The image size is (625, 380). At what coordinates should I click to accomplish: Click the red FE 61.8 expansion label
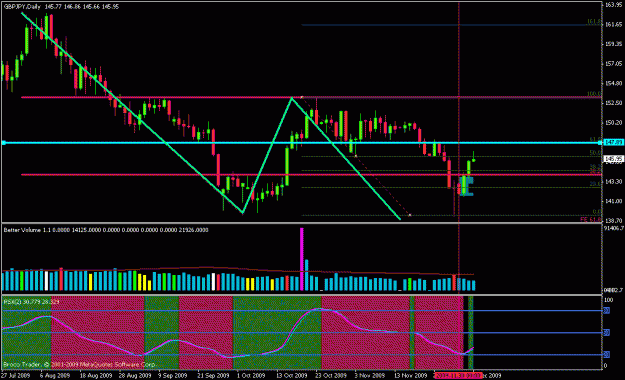(x=590, y=220)
